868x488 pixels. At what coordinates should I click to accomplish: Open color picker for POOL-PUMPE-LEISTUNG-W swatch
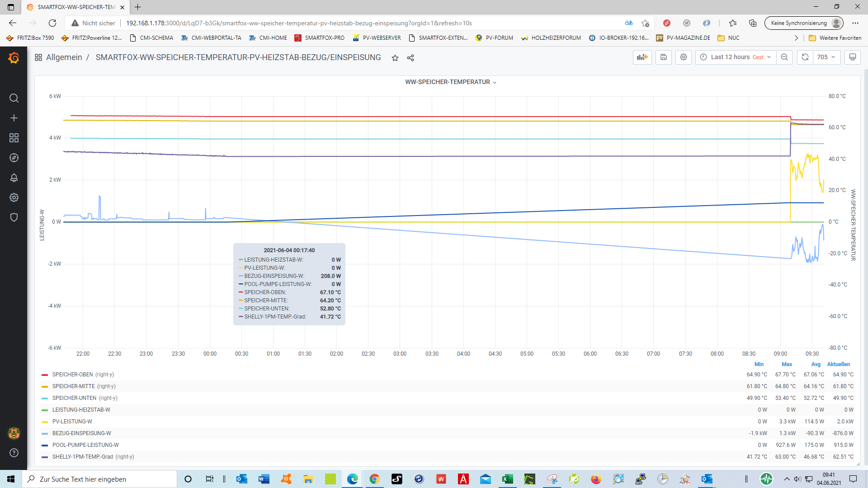(x=45, y=446)
